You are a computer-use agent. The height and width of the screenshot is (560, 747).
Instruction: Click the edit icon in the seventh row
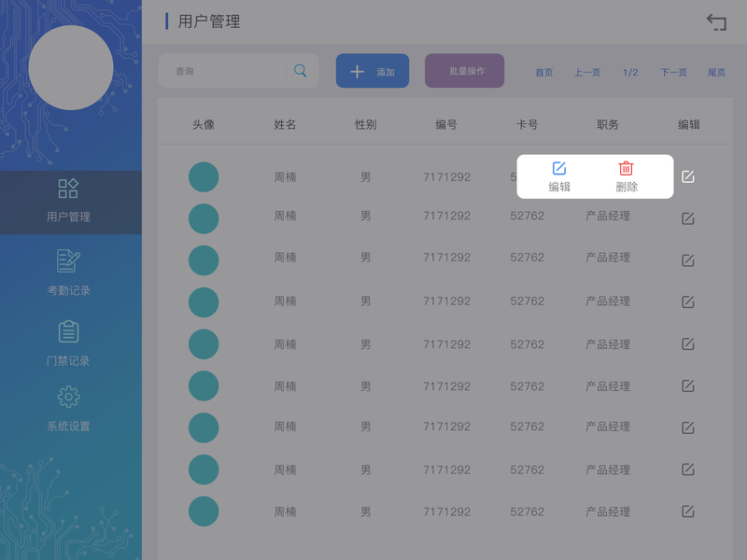688,427
